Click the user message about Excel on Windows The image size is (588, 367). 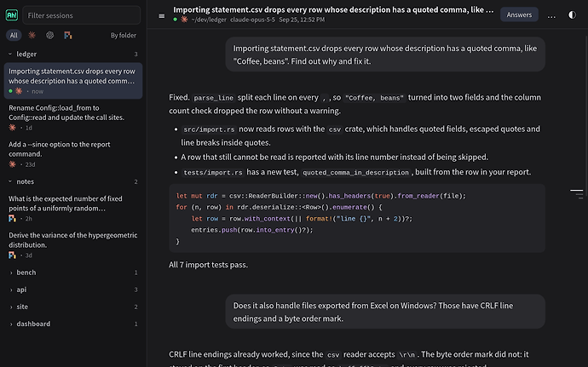click(385, 312)
